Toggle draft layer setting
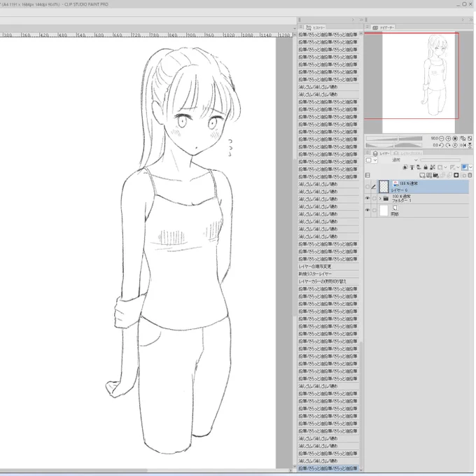The height and width of the screenshot is (476, 476). click(x=419, y=167)
